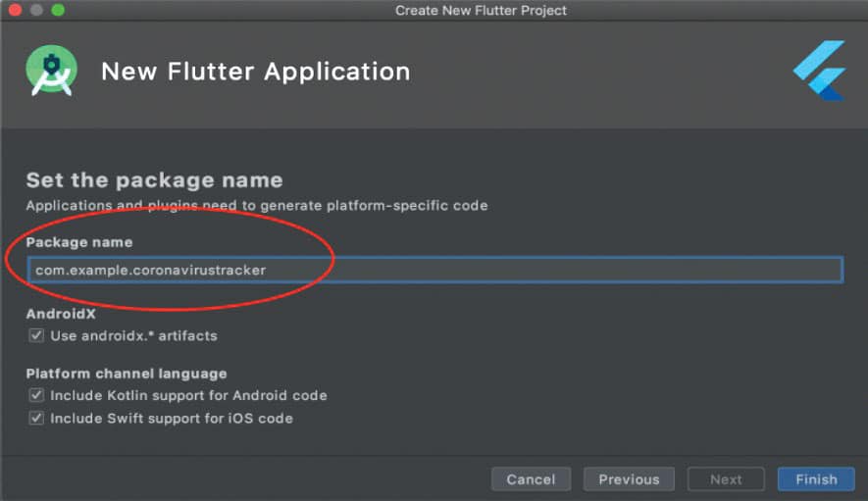Click the Create New Flutter Project title
868x501 pixels.
point(481,11)
